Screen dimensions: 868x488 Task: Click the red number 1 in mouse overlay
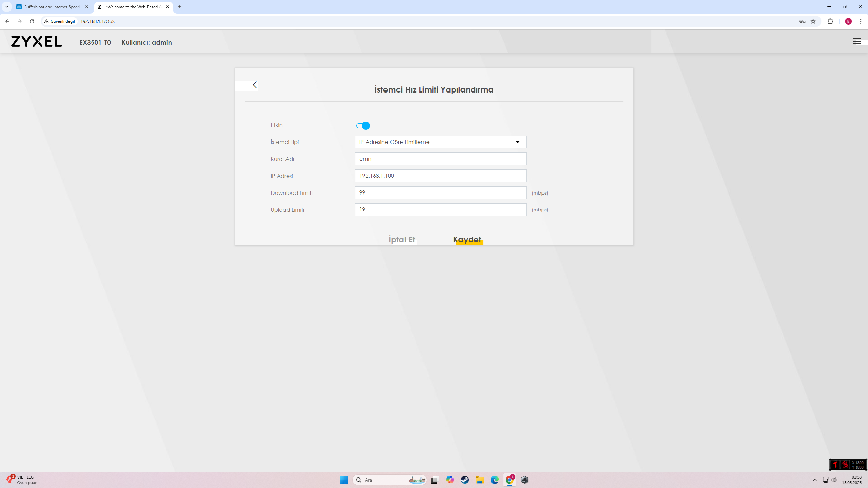[835, 465]
